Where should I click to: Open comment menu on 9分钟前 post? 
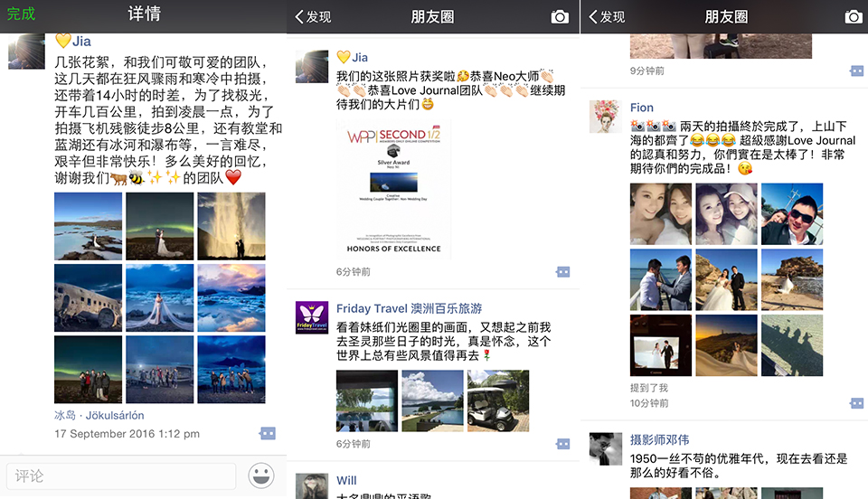tap(857, 71)
